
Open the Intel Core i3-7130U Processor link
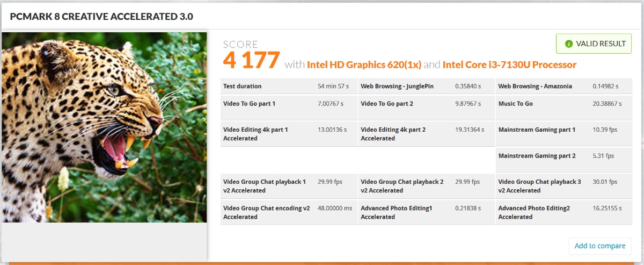(x=509, y=65)
